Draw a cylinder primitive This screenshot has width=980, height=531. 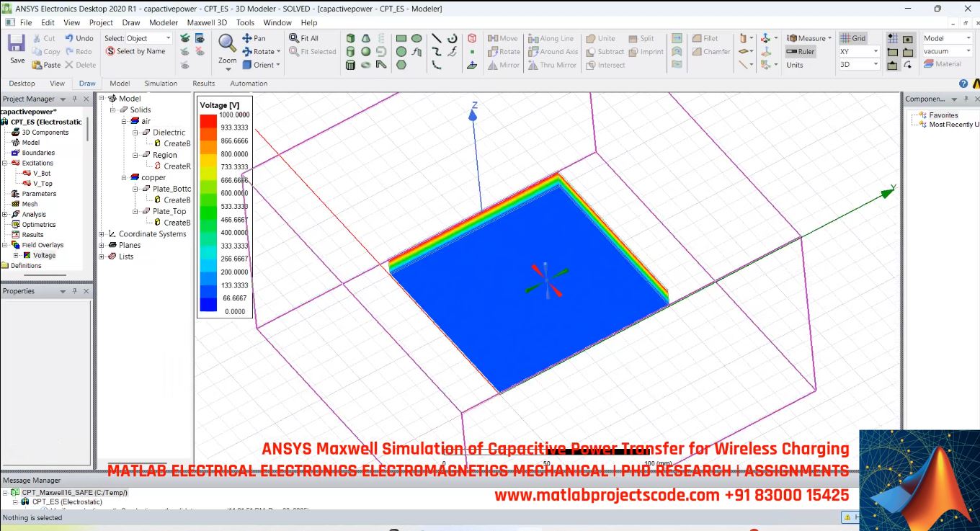coord(350,51)
